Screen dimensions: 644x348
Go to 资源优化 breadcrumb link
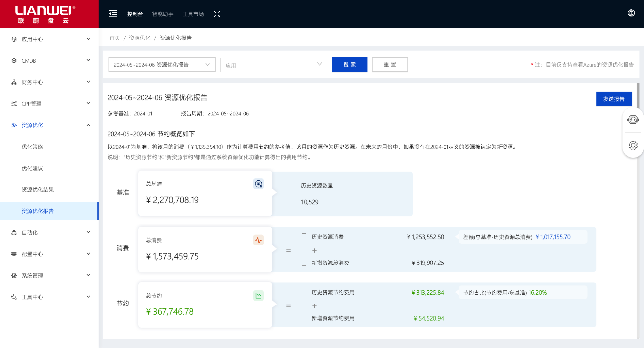[x=140, y=38]
